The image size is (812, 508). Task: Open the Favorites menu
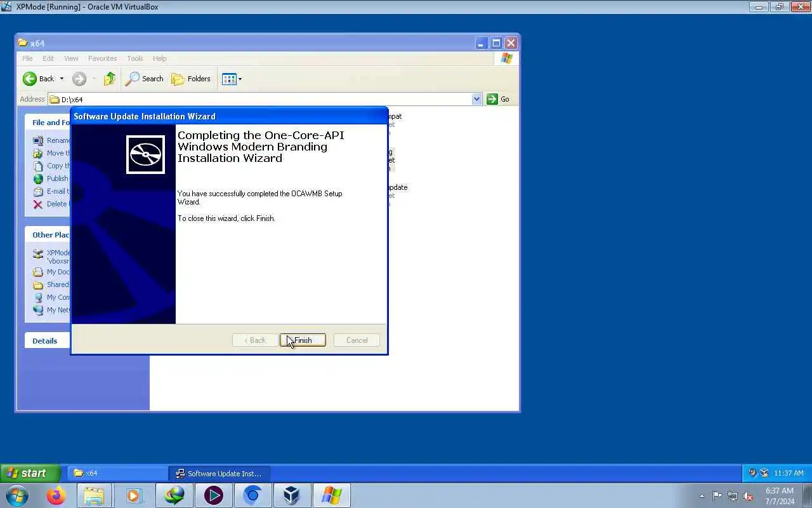click(102, 58)
